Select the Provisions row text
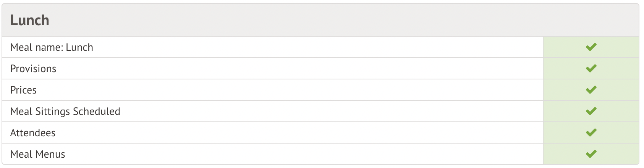This screenshot has height=168, width=644. click(x=33, y=69)
